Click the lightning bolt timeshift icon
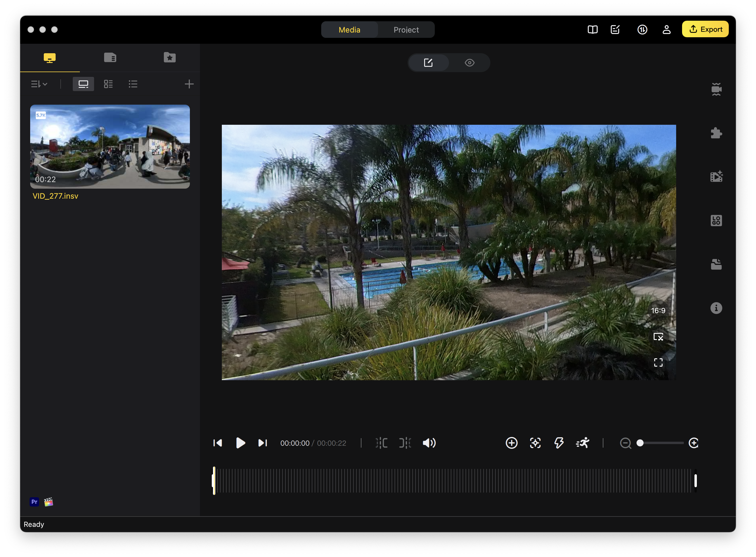 (559, 443)
